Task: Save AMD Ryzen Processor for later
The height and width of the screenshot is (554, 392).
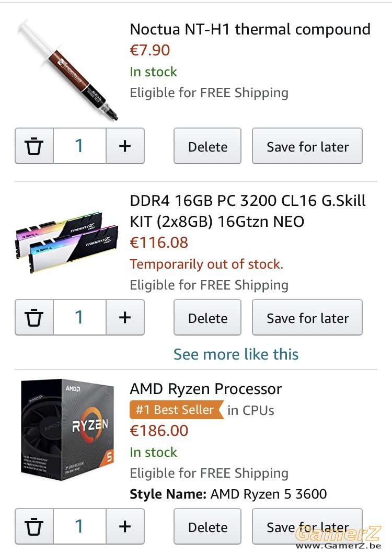Action: coord(307,526)
